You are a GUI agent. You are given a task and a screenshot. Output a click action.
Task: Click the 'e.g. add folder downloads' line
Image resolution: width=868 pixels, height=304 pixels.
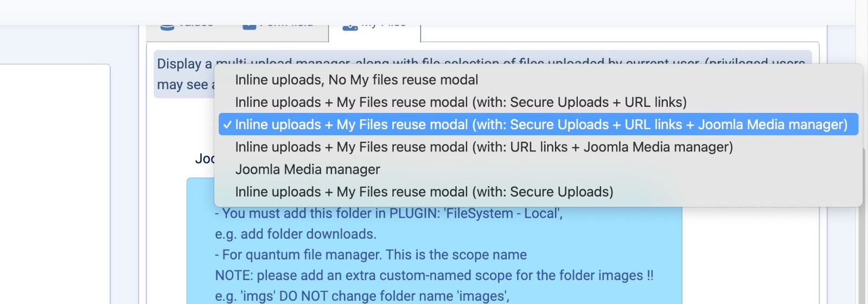click(x=295, y=234)
